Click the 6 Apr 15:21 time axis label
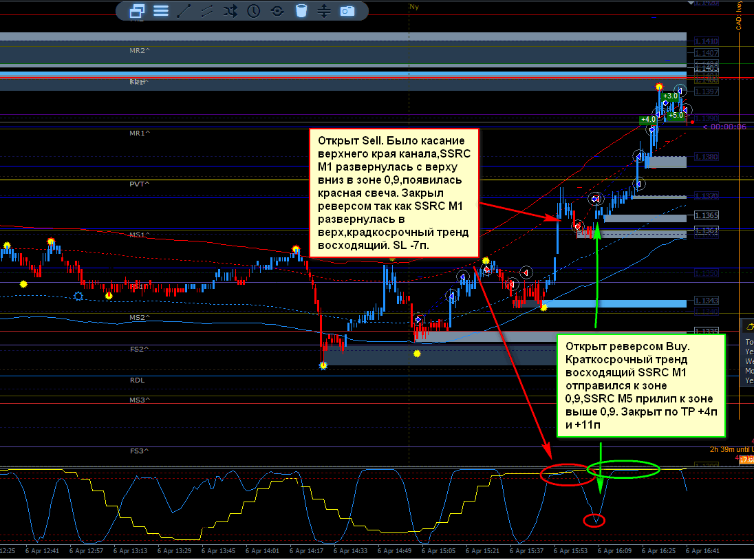Image resolution: width=754 pixels, height=560 pixels. tap(483, 551)
